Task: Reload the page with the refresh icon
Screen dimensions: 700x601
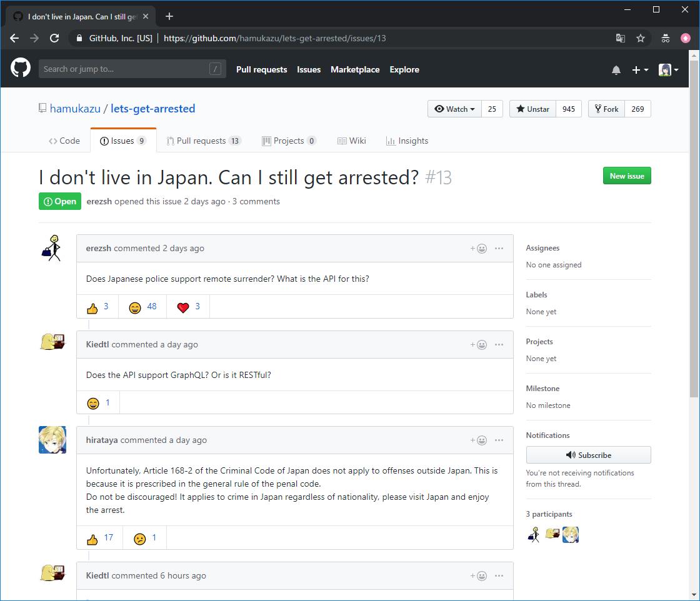Action: click(54, 38)
